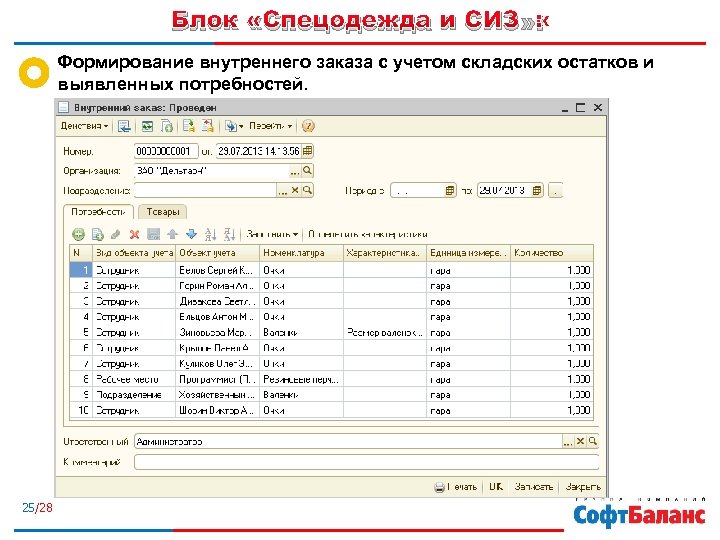Open Организация record via magnifier icon
Viewport: 720px width, 540px height.
click(307, 171)
